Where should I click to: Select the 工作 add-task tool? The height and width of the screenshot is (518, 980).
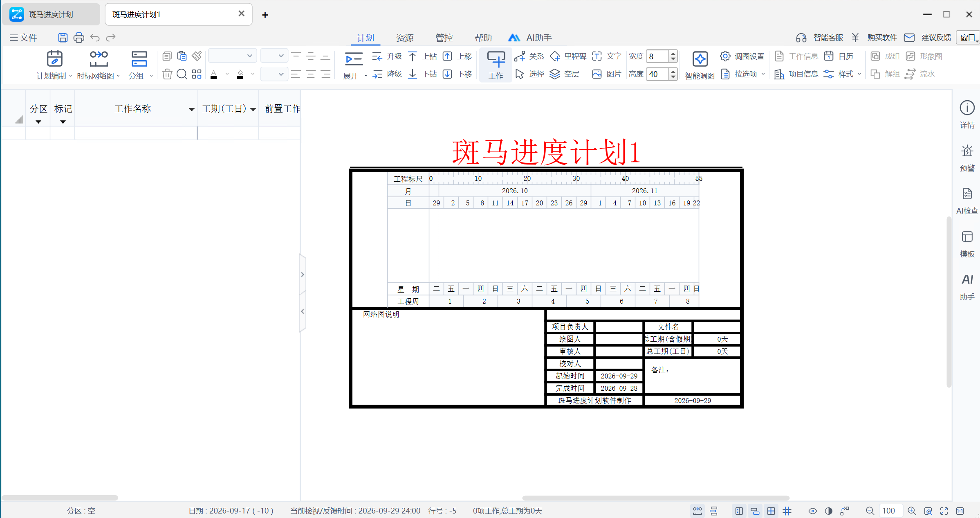(496, 65)
